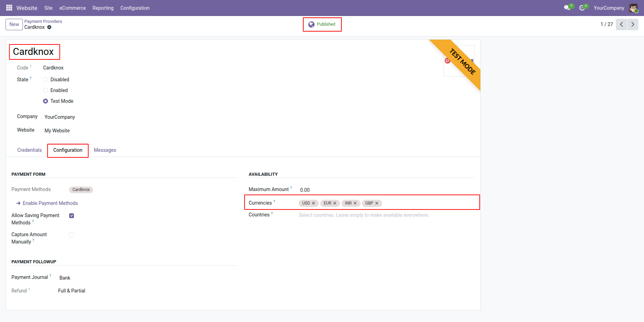Image resolution: width=644 pixels, height=322 pixels.
Task: Remove the EUR currency tag
Action: point(335,203)
